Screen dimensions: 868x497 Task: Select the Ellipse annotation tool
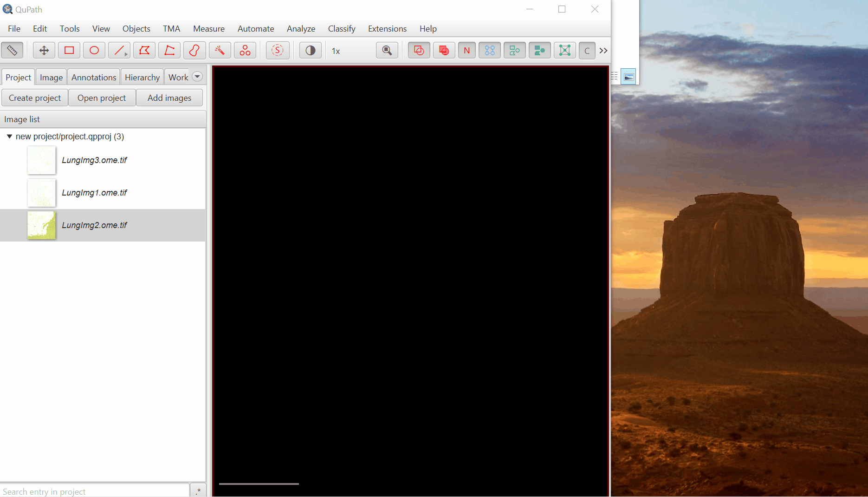[x=94, y=51]
